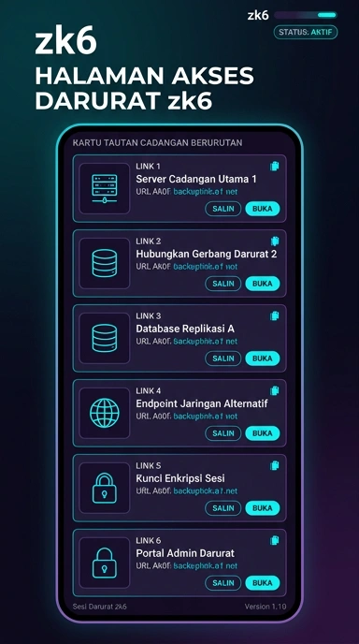The image size is (359, 644).
Task: Click the URL link under Database Replikasi A
Action: (x=205, y=342)
